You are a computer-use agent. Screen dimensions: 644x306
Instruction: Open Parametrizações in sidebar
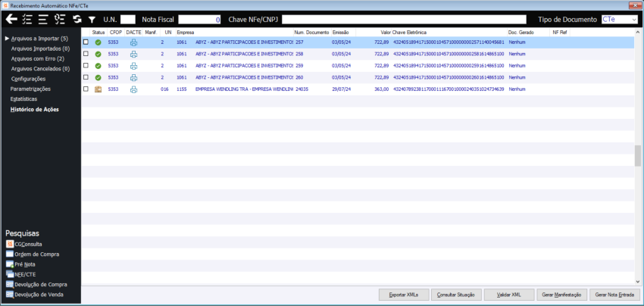click(x=30, y=89)
